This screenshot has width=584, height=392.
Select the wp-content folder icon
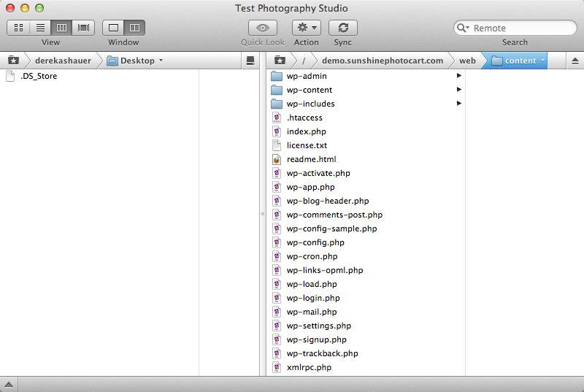[x=277, y=90]
